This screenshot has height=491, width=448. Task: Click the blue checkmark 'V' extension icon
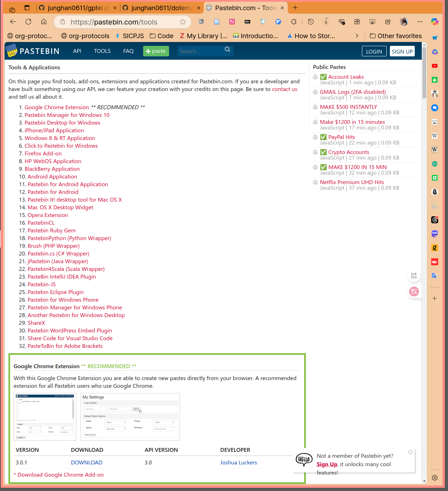tap(278, 22)
